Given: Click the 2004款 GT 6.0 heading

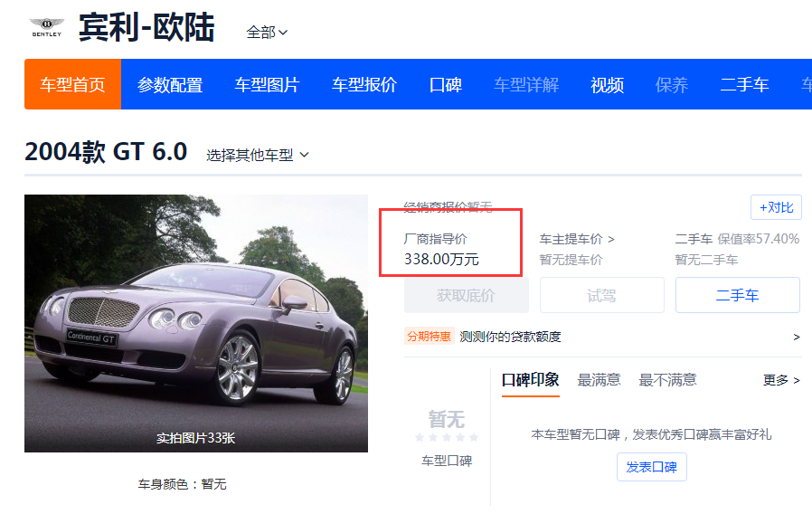Looking at the screenshot, I should click(106, 152).
